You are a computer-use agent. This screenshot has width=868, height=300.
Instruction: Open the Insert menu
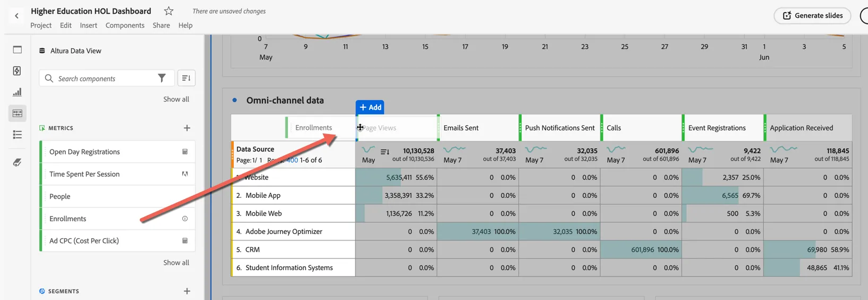(88, 25)
